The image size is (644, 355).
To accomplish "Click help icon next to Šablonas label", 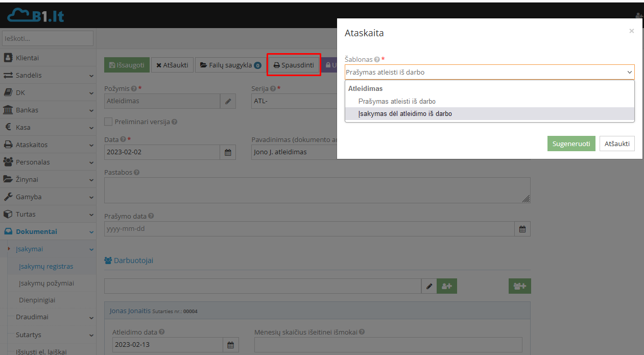I will [x=377, y=60].
